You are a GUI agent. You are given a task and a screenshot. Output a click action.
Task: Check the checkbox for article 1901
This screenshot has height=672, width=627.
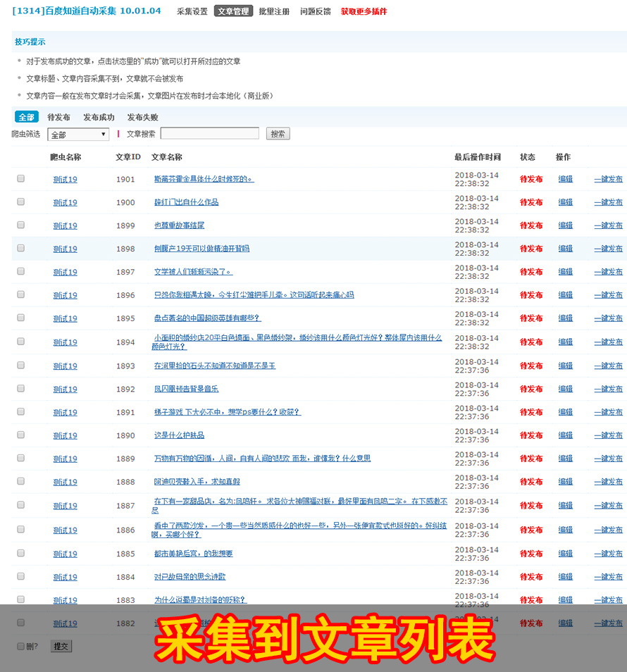click(20, 178)
